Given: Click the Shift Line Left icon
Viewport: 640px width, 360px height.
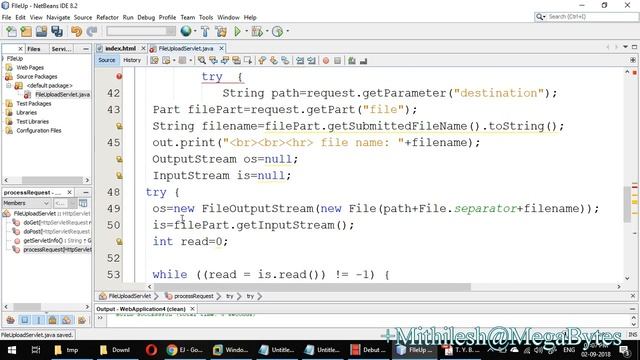Looking at the screenshot, I should coord(300,60).
